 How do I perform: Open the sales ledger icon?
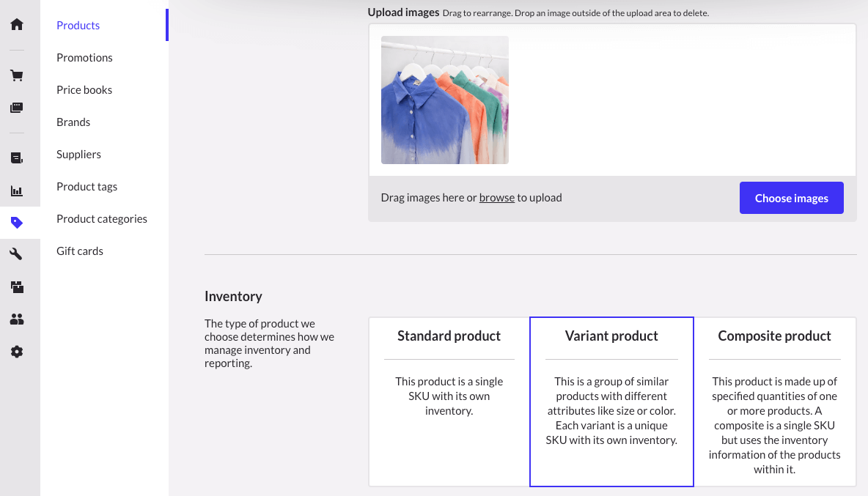(17, 158)
